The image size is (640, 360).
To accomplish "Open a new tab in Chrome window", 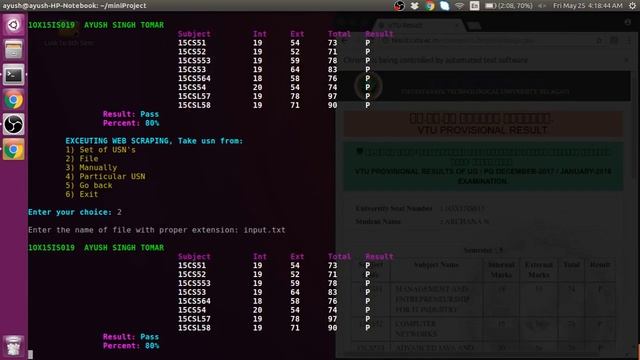I will 473,26.
